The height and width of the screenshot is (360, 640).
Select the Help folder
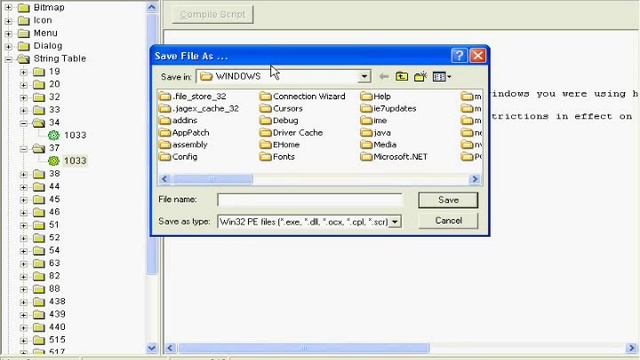pyautogui.click(x=376, y=97)
